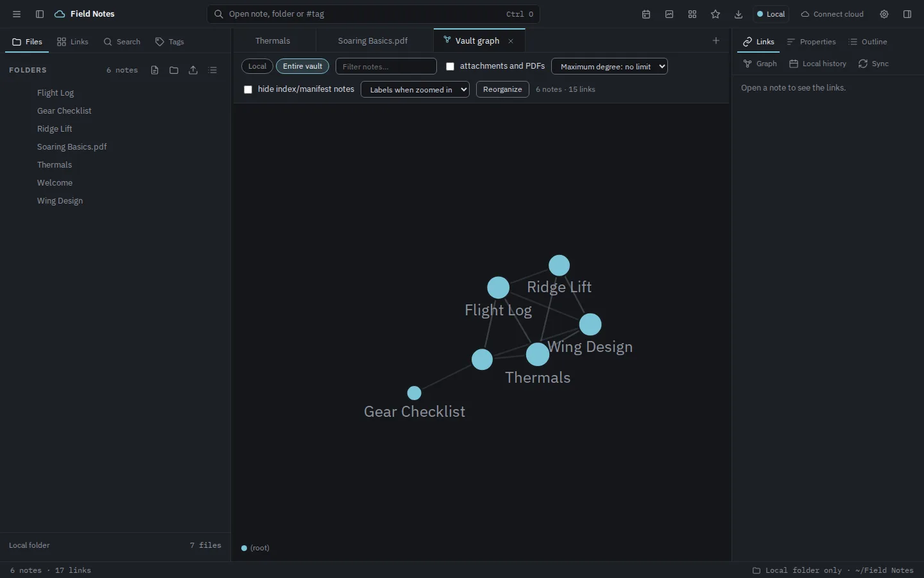This screenshot has height=578, width=924.
Task: Open the hamburger main menu
Action: pos(17,14)
